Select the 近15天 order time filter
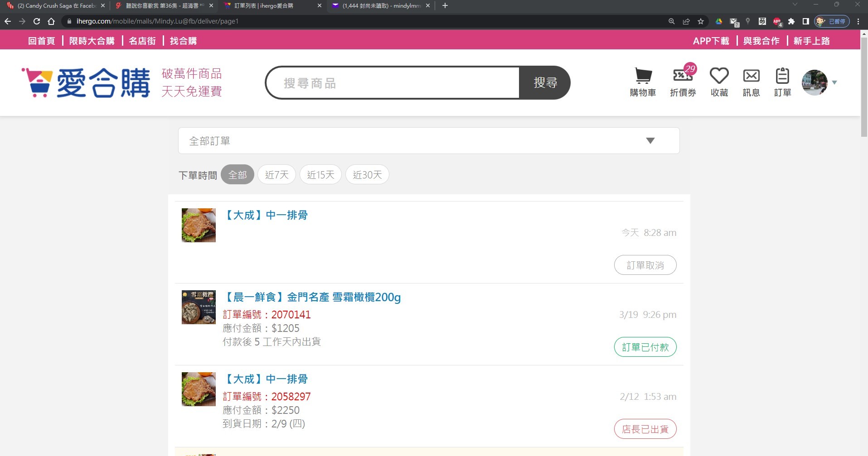This screenshot has height=456, width=868. point(320,175)
